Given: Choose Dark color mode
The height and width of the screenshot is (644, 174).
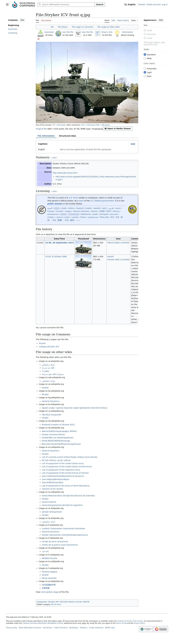Looking at the screenshot, I should 145,76.
